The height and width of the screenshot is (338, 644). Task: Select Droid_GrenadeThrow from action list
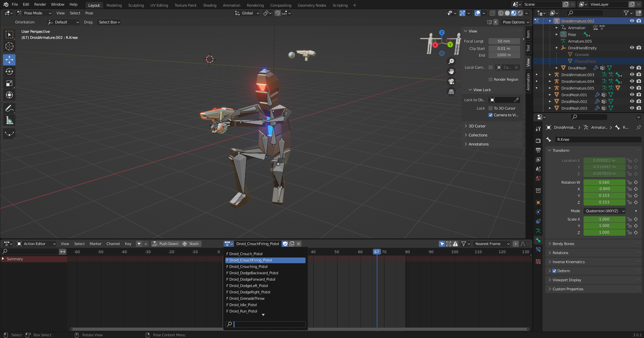(x=265, y=298)
